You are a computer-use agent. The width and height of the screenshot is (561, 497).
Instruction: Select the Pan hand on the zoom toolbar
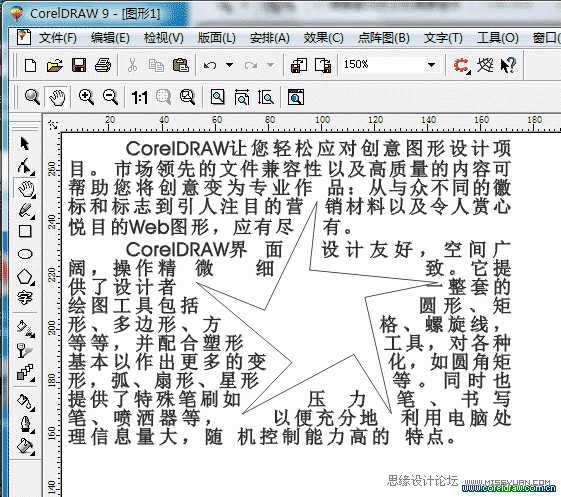tap(57, 97)
